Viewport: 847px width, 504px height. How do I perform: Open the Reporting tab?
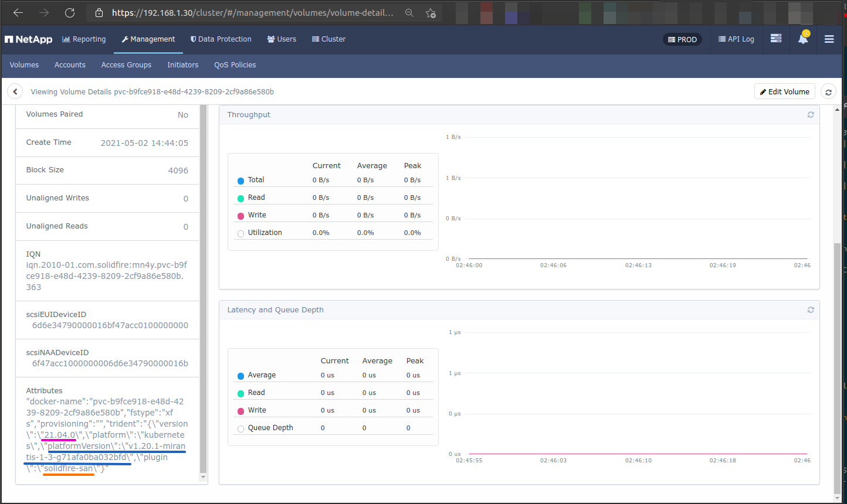(84, 39)
